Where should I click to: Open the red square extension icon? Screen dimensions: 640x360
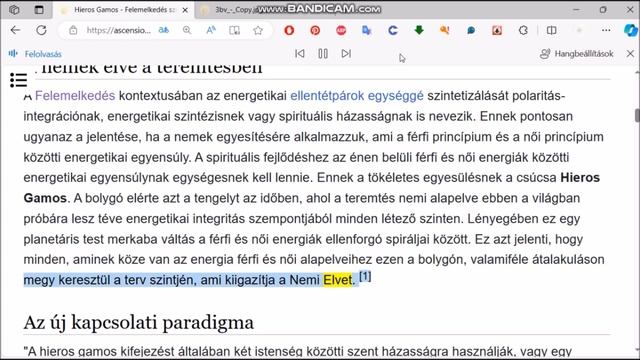pos(497,30)
